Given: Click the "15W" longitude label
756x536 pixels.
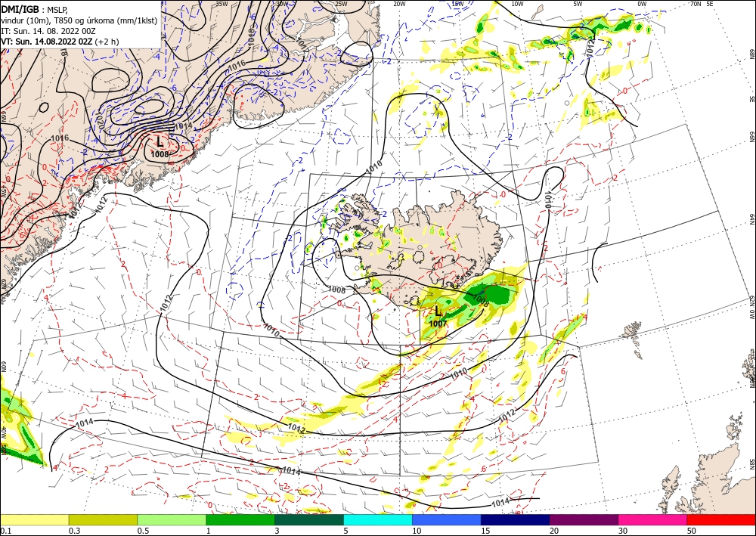Looking at the screenshot, I should (x=458, y=3).
